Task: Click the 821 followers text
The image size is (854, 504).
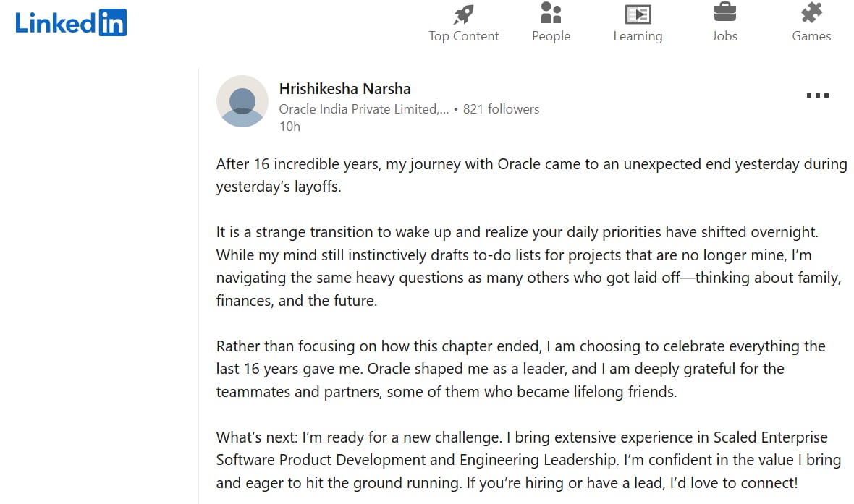Action: pyautogui.click(x=501, y=109)
